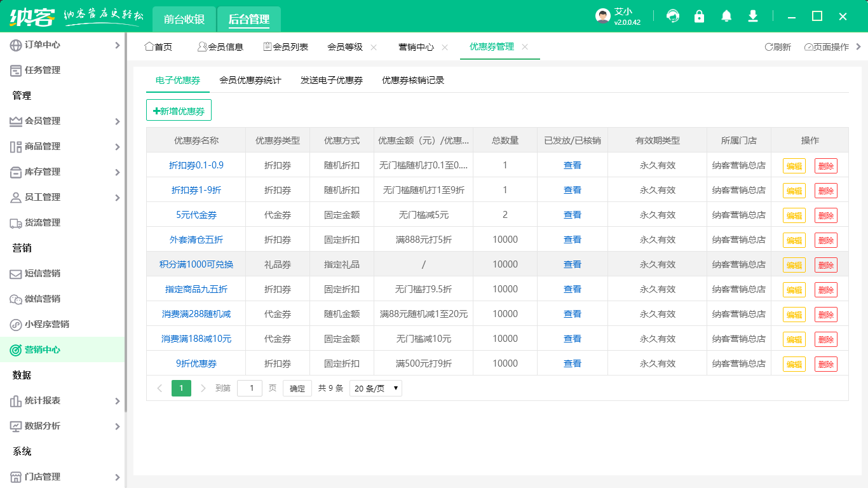Image resolution: width=868 pixels, height=488 pixels.
Task: Open the notification bell icon
Action: (x=726, y=17)
